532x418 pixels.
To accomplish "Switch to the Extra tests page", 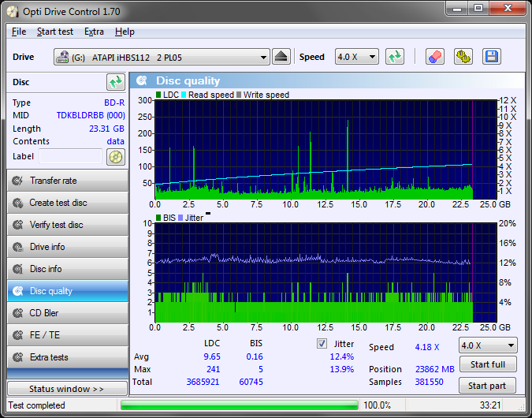I will (68, 357).
